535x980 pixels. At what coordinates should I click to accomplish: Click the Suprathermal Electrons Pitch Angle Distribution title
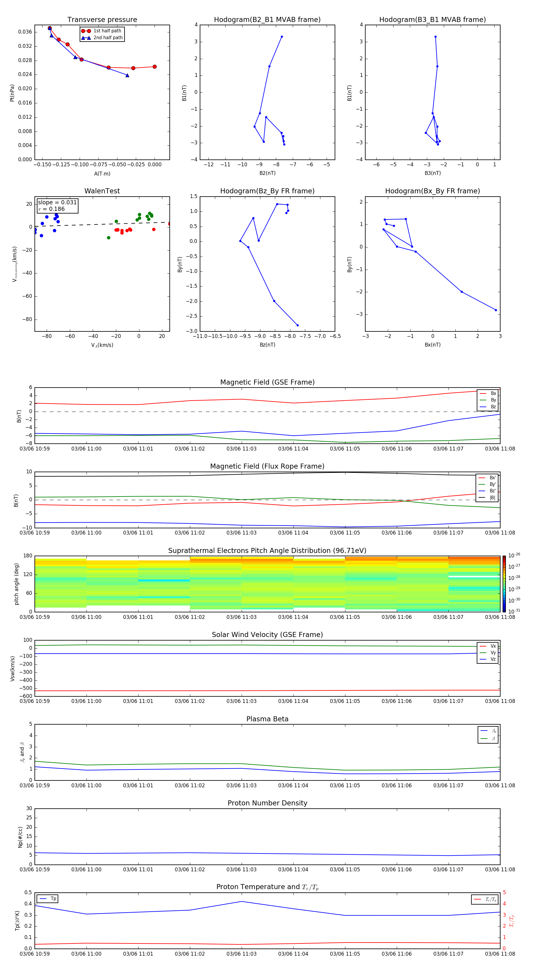tap(267, 551)
